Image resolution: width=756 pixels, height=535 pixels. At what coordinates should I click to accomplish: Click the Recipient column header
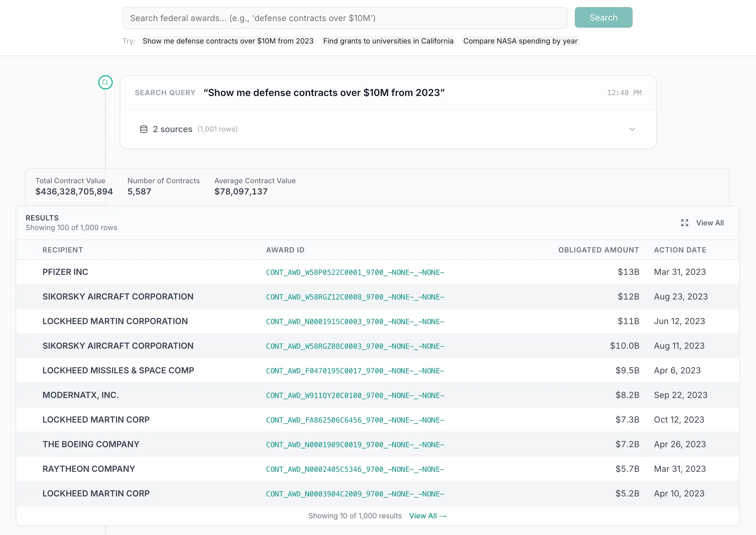(63, 250)
